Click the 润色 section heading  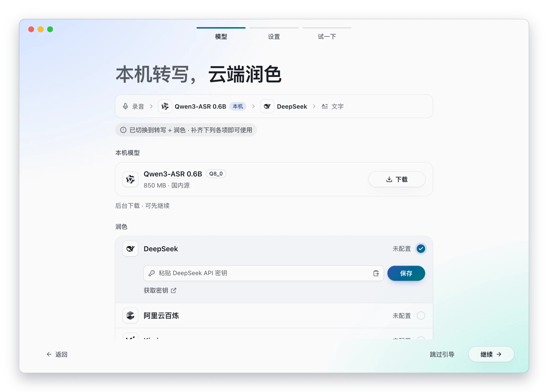(x=121, y=227)
